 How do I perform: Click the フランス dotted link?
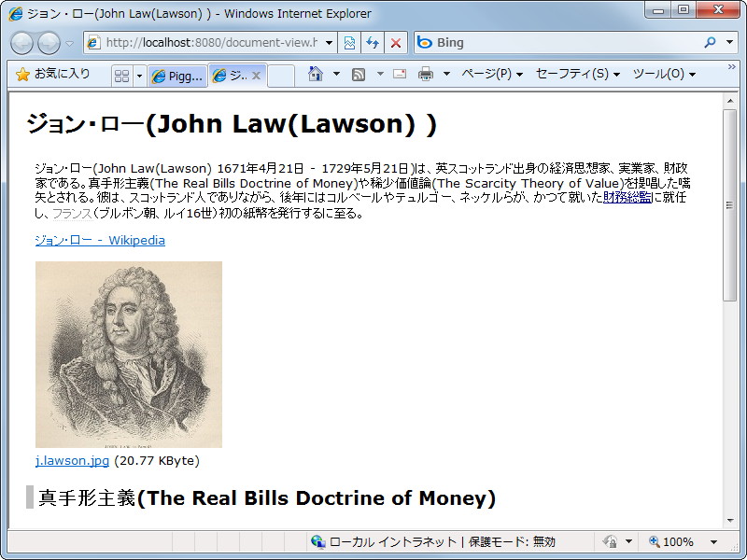pyautogui.click(x=72, y=214)
